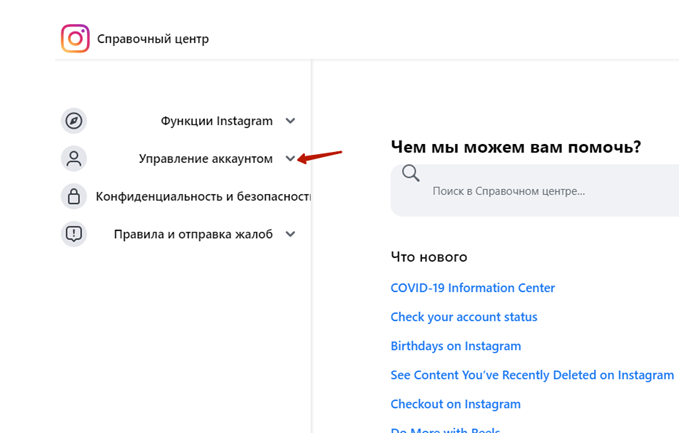
Task: Click the Instagram logo icon
Action: click(x=75, y=39)
